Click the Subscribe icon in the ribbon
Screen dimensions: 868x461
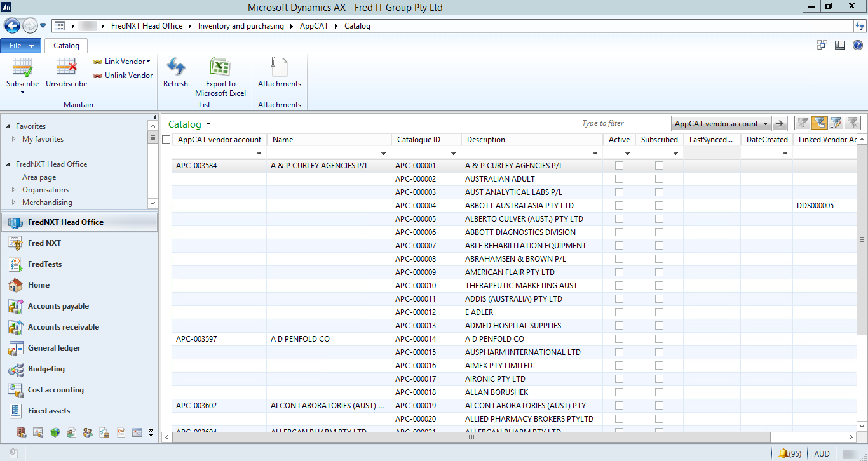[22, 67]
